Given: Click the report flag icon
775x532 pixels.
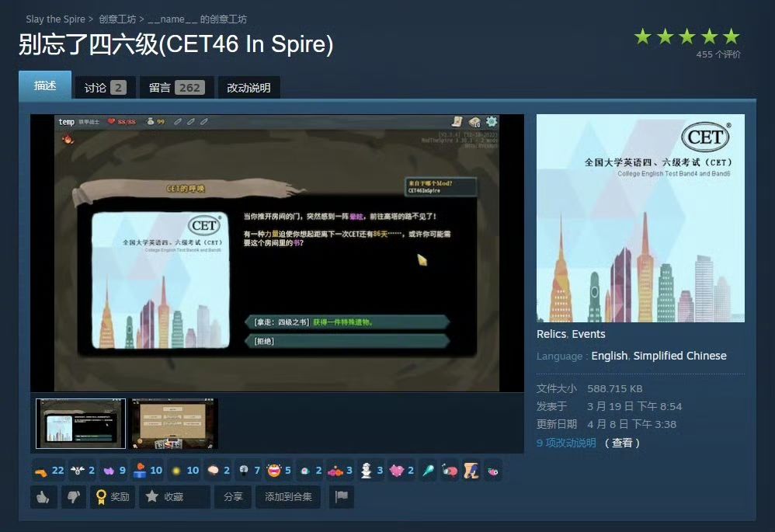Looking at the screenshot, I should click(342, 496).
